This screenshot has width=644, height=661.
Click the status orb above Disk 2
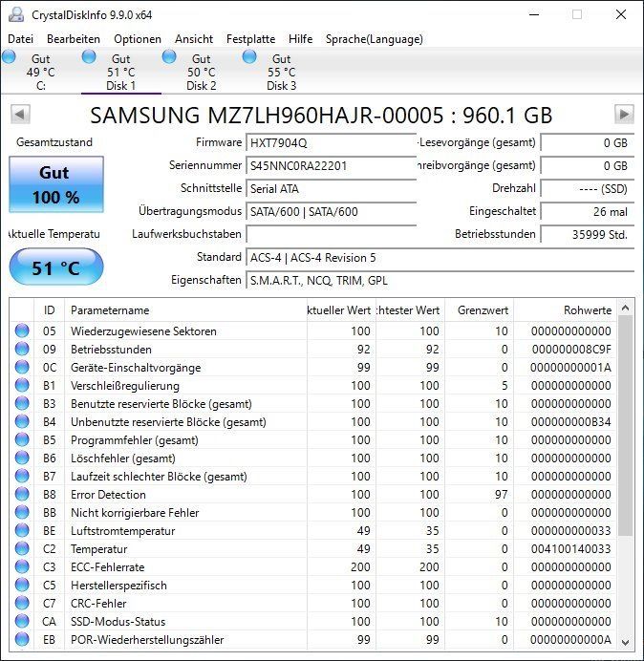tap(169, 56)
